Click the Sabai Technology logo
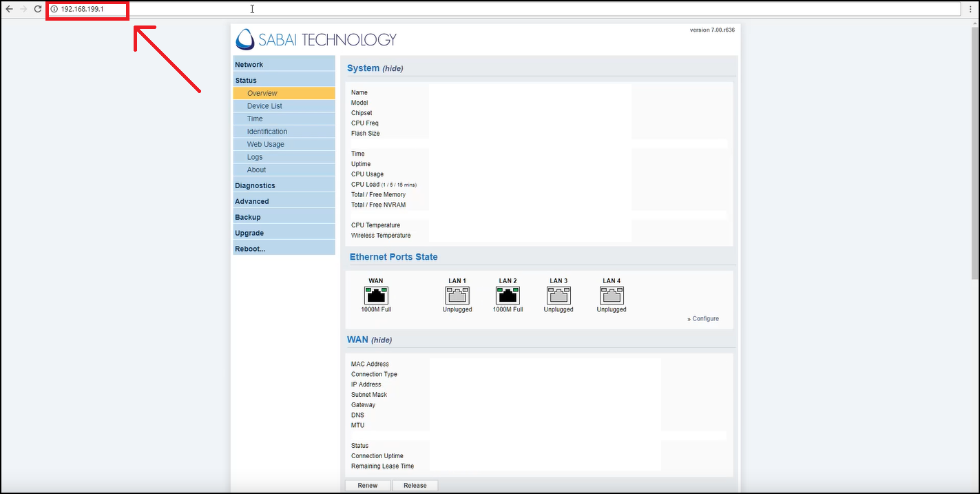980x494 pixels. (316, 39)
